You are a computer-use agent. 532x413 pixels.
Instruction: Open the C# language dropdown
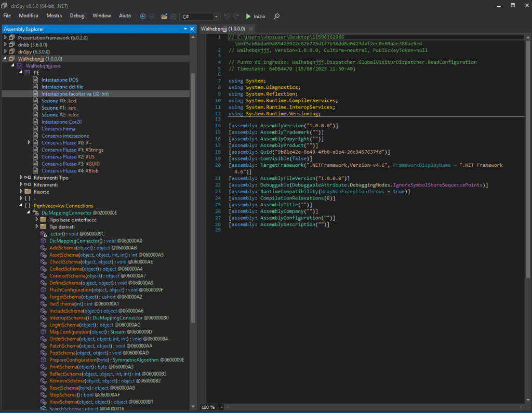[x=216, y=17]
